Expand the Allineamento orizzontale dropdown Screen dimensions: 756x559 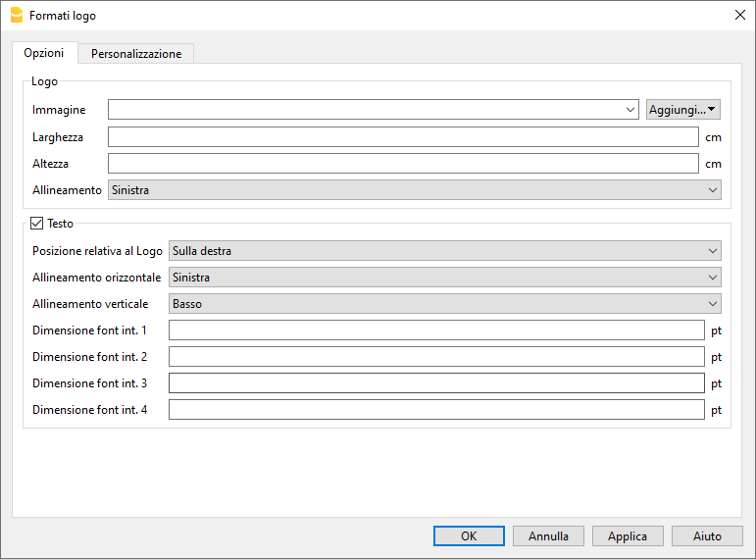(x=444, y=278)
